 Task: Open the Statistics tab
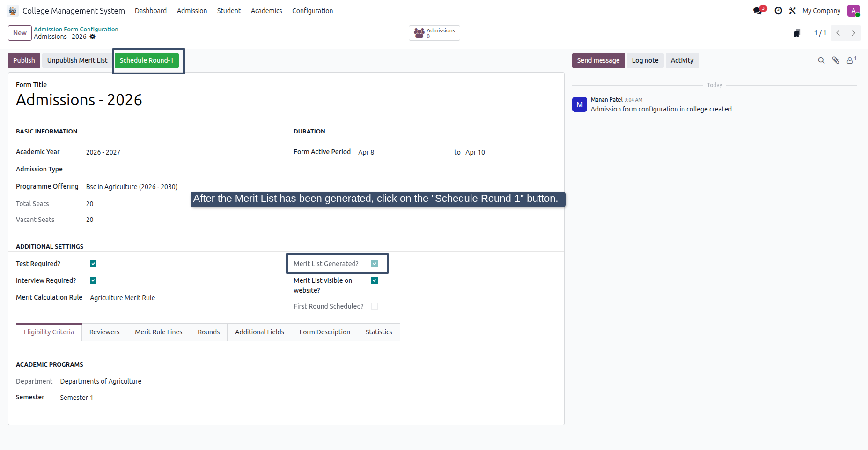[x=379, y=332]
